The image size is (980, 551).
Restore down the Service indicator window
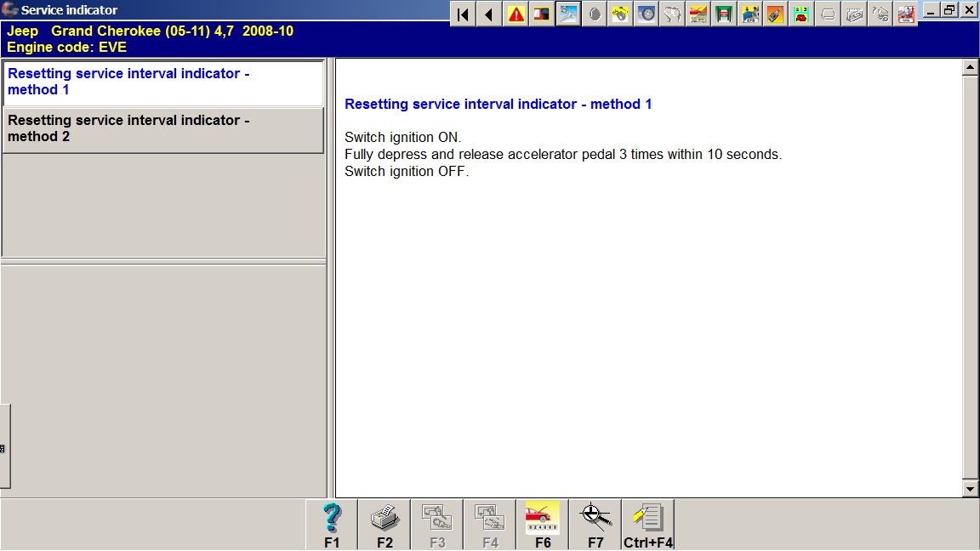[949, 10]
